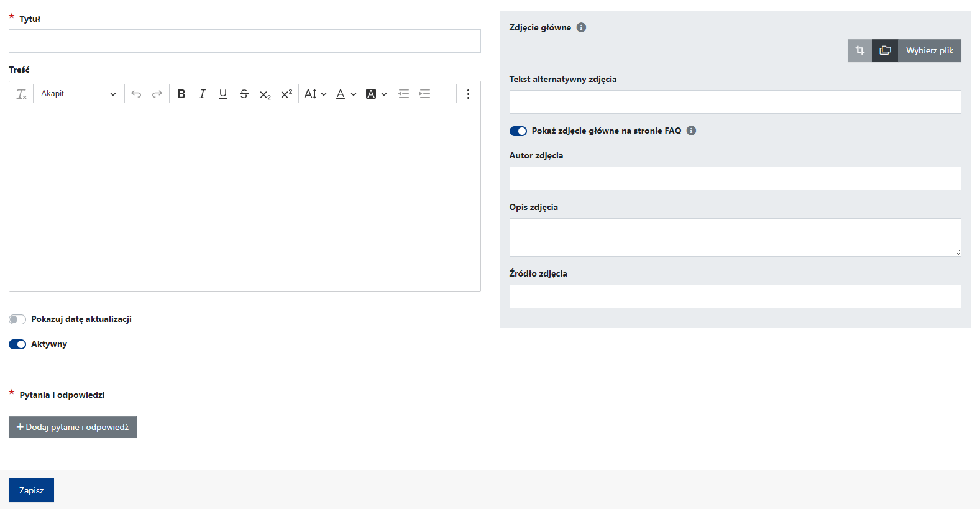Click the Tytuł input field

pos(245,41)
